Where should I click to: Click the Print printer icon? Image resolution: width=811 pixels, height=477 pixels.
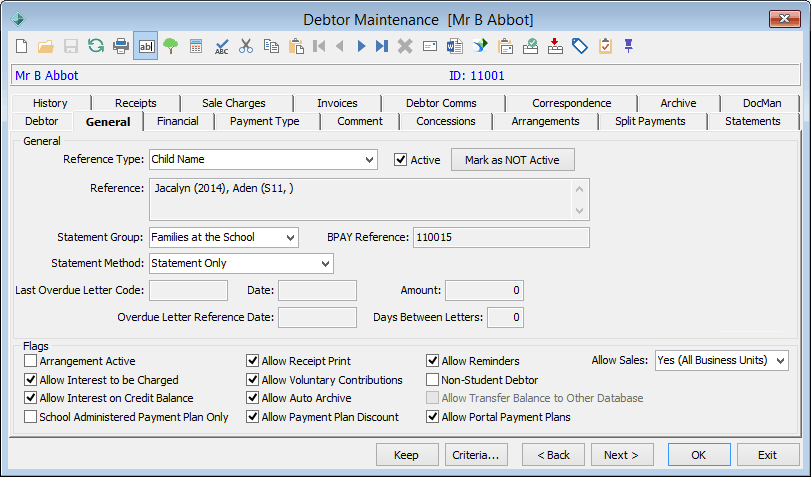[121, 46]
